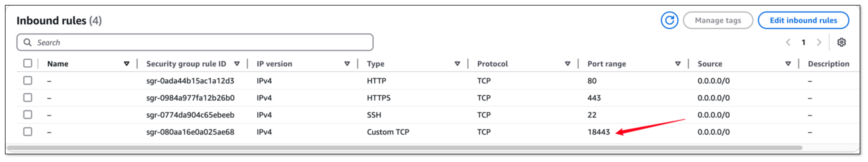Screen dimensions: 868x162
Task: Go to previous page using left chevron
Action: (x=789, y=42)
